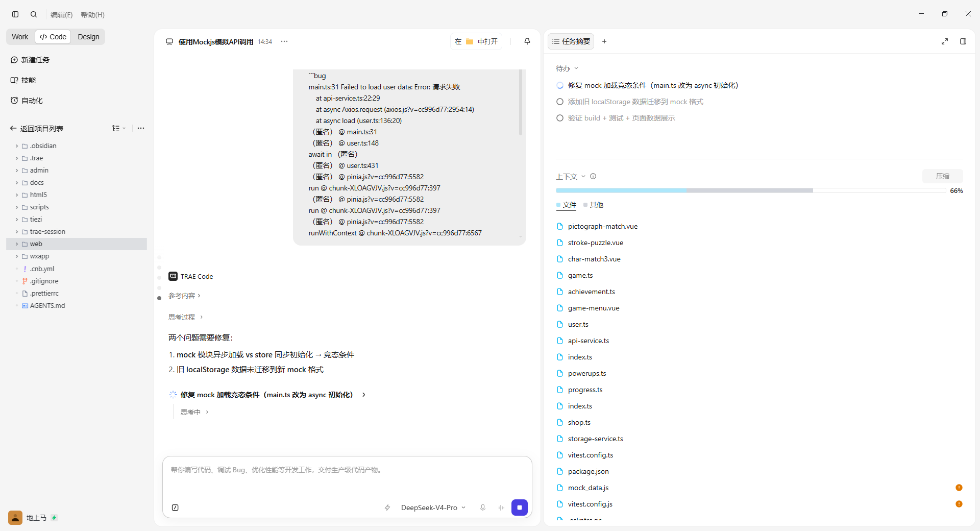Open the .cnb.yml file
980x531 pixels.
[42, 269]
